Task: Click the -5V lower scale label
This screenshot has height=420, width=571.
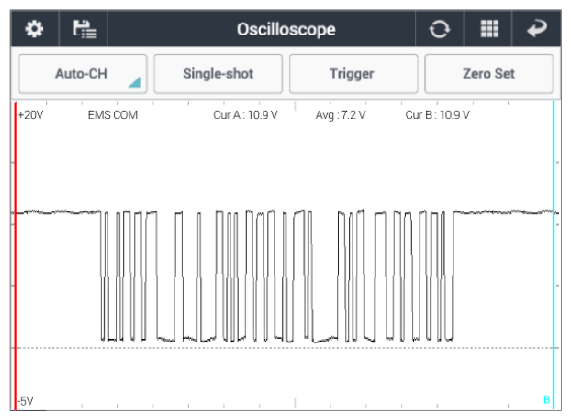Action: point(25,401)
